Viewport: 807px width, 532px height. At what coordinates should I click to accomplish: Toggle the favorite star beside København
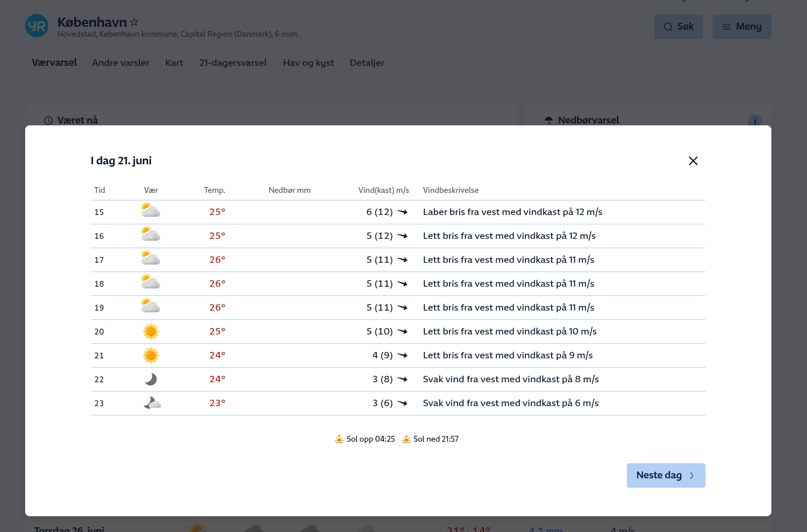(134, 22)
